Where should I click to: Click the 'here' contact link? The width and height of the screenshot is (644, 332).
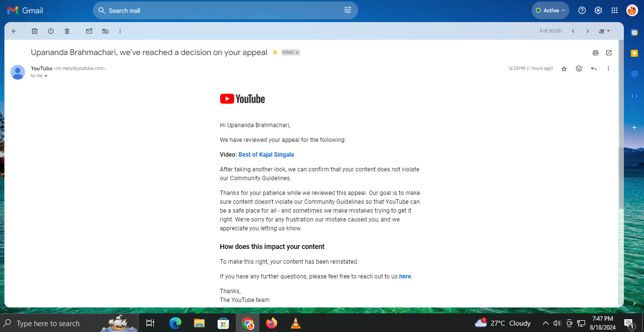click(x=405, y=277)
